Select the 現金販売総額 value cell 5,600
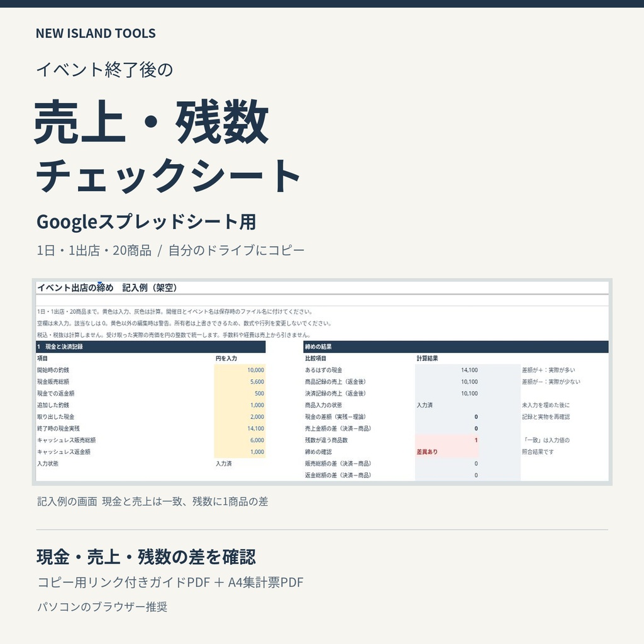The width and height of the screenshot is (644, 644). (x=240, y=382)
